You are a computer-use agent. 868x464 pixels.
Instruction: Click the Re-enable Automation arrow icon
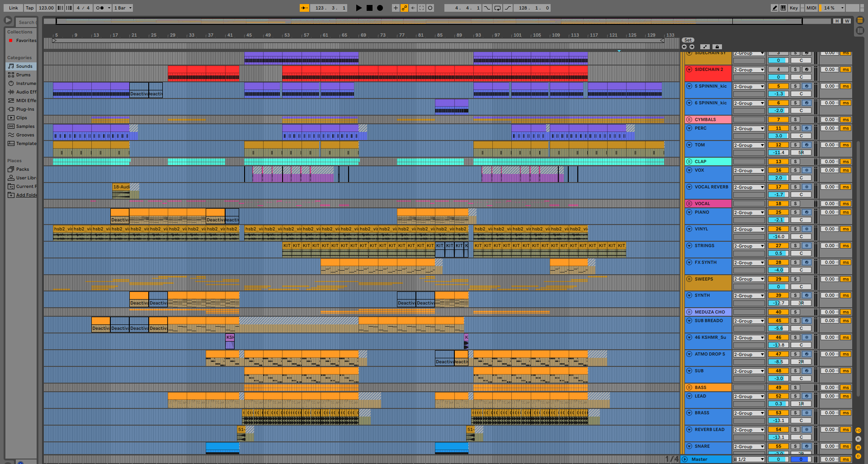tap(413, 8)
